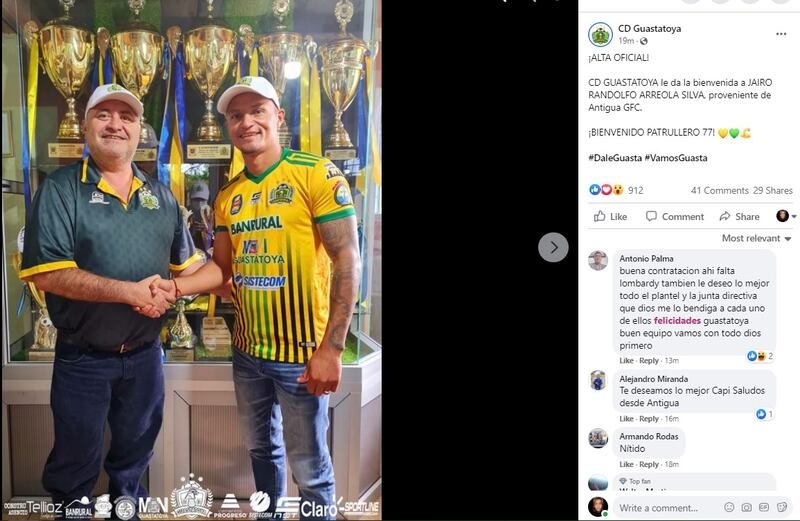Click the Comment button under the post

click(674, 216)
